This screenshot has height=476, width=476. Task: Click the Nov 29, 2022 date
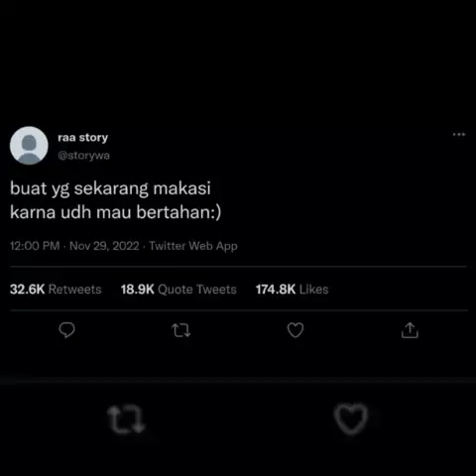tap(104, 246)
